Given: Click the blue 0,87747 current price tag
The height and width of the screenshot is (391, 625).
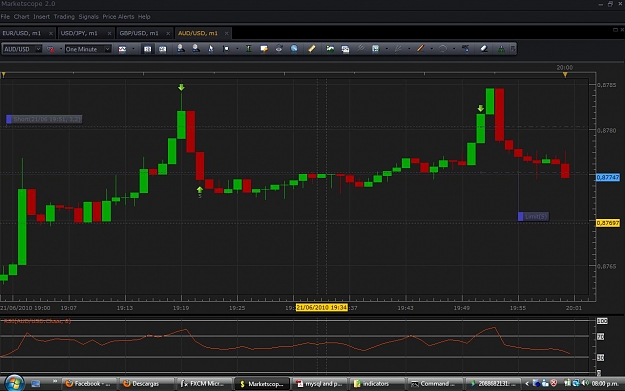Looking at the screenshot, I should click(608, 177).
